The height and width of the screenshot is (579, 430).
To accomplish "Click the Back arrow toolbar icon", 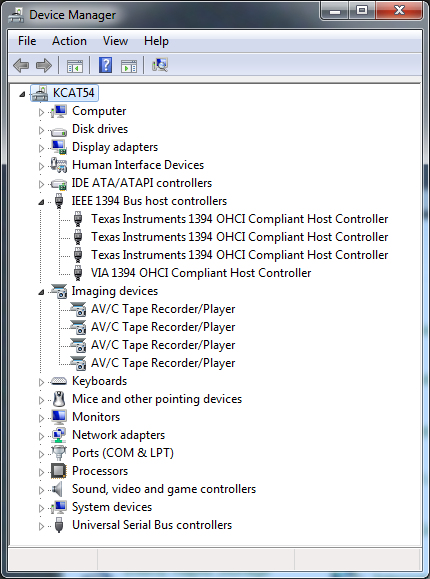I will coord(21,66).
